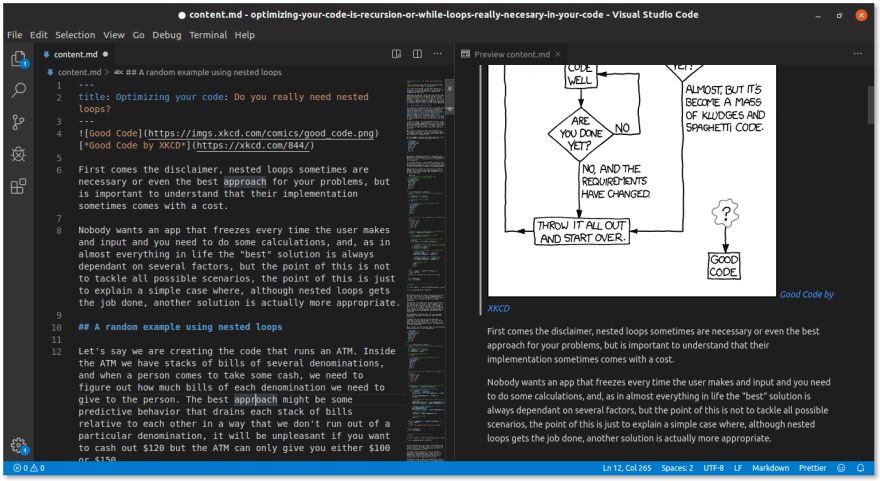Viewport: 880px width, 481px height.
Task: Click the preview pane vertical scrollbar
Action: [870, 104]
